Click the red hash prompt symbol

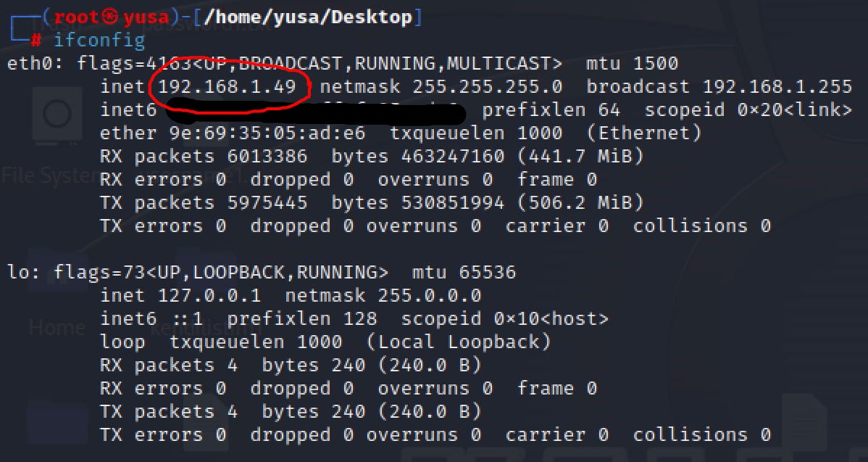coord(36,41)
